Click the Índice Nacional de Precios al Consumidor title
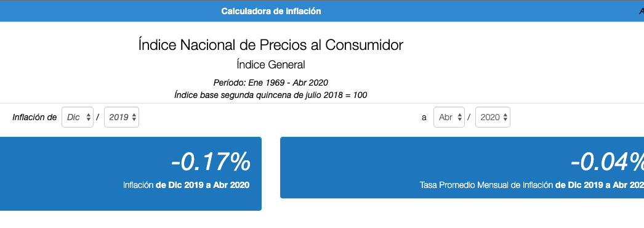The width and height of the screenshot is (644, 228). pos(271,45)
